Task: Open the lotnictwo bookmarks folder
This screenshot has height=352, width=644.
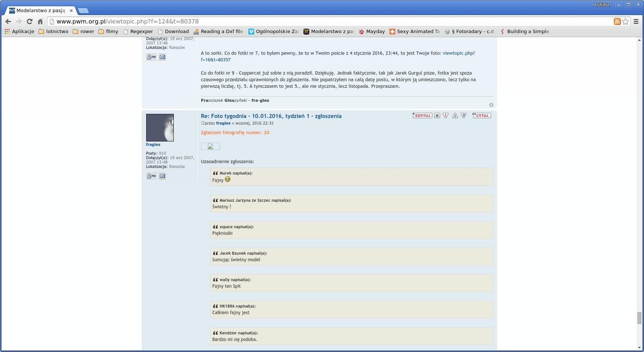Action: pyautogui.click(x=53, y=32)
